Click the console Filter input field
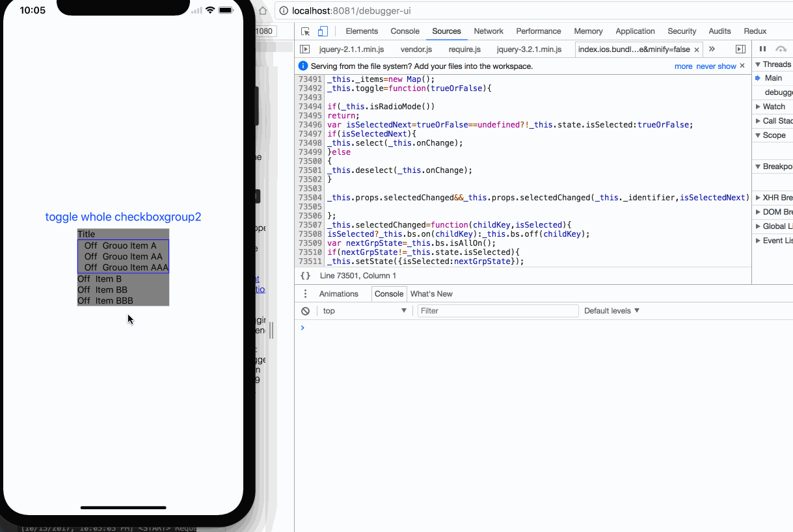This screenshot has height=532, width=793. (x=498, y=311)
